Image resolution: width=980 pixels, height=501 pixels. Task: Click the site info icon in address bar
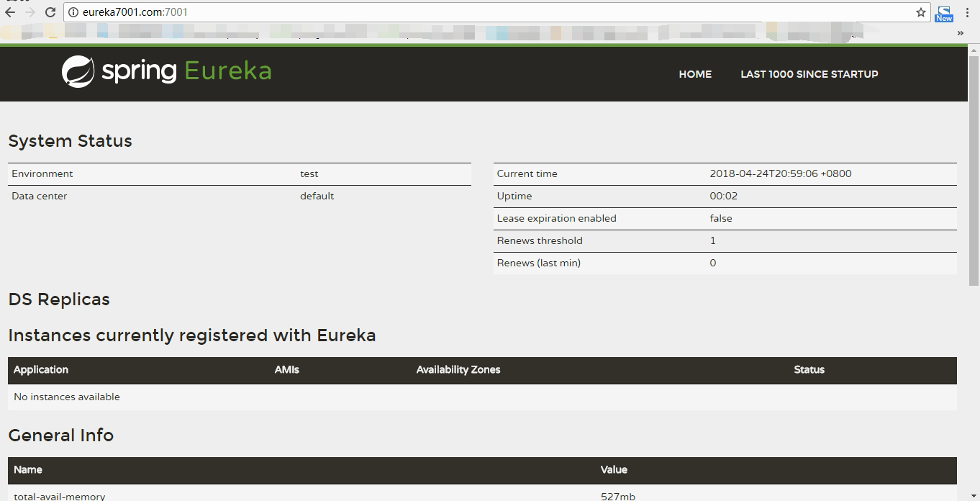point(73,12)
